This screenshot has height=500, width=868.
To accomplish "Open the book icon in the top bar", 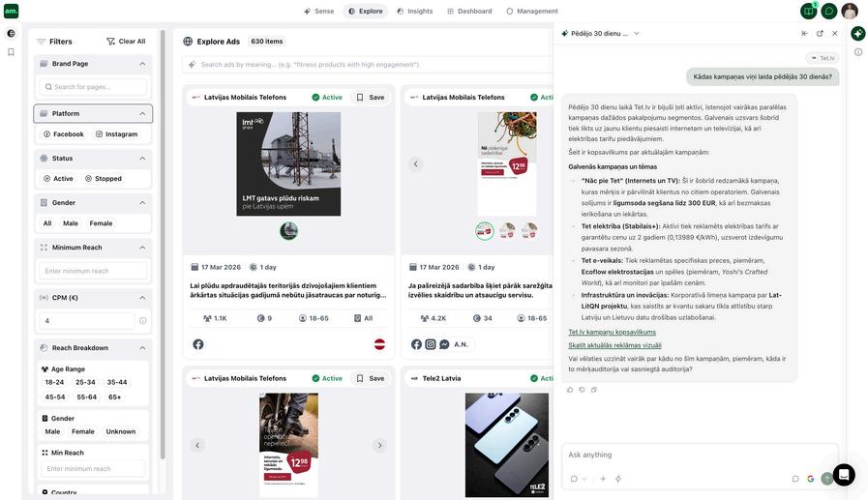I will click(808, 11).
